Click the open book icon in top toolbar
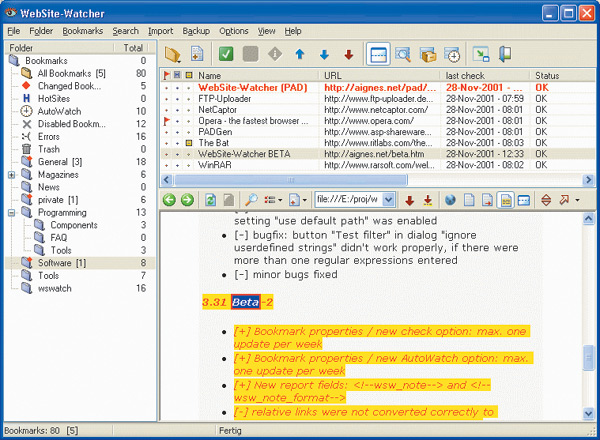This screenshot has width=600, height=440. [x=505, y=54]
